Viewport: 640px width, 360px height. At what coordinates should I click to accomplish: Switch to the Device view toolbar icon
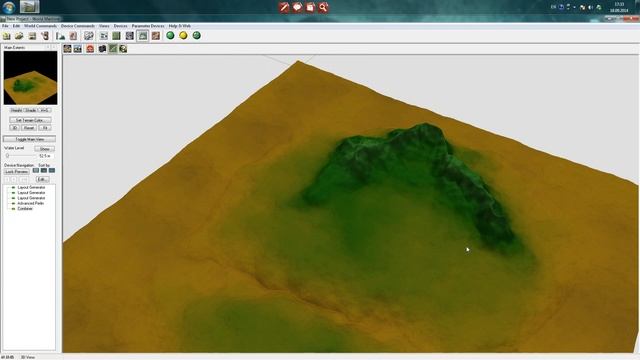coord(104,36)
